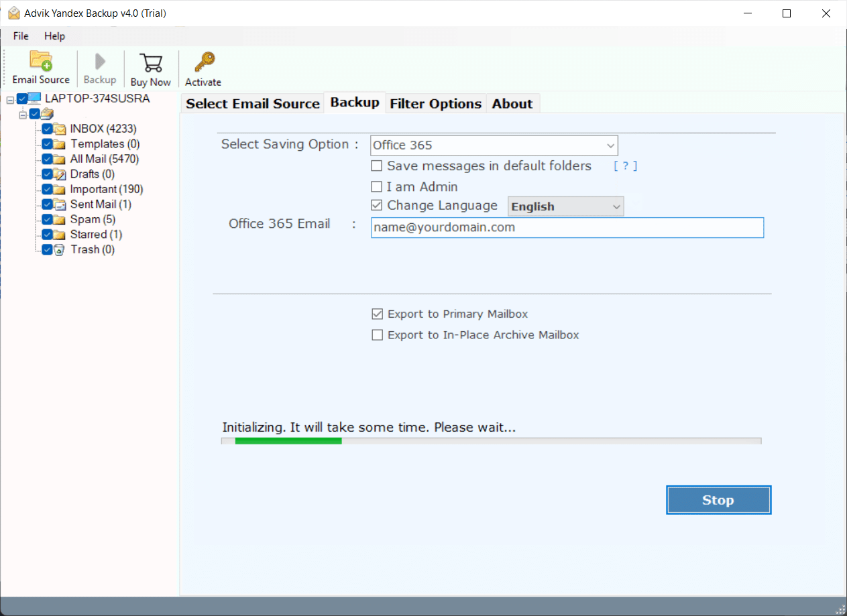Click the Starred folder icon
The width and height of the screenshot is (847, 616).
pyautogui.click(x=60, y=235)
